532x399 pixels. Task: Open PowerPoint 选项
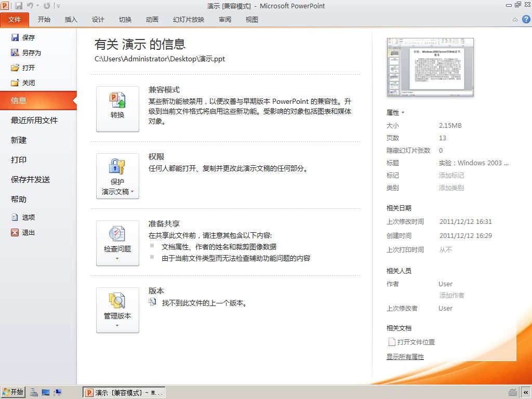23,217
